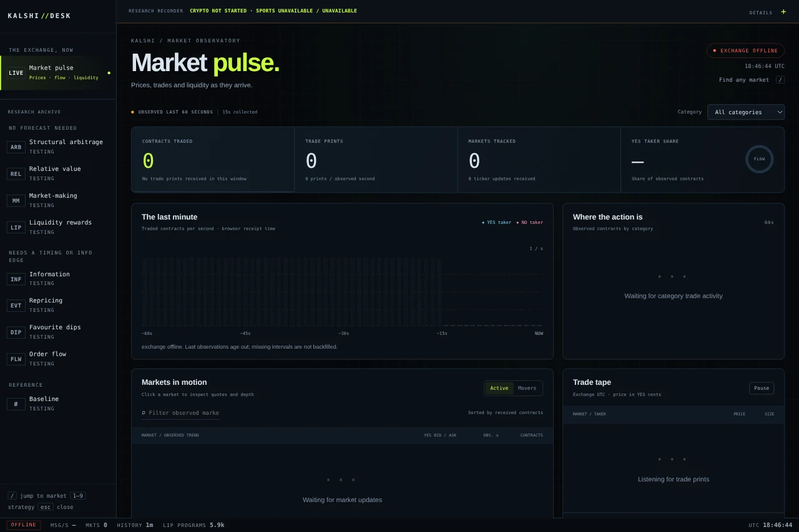Click the SIZE column header in Trade tape
799x532 pixels.
pos(770,414)
